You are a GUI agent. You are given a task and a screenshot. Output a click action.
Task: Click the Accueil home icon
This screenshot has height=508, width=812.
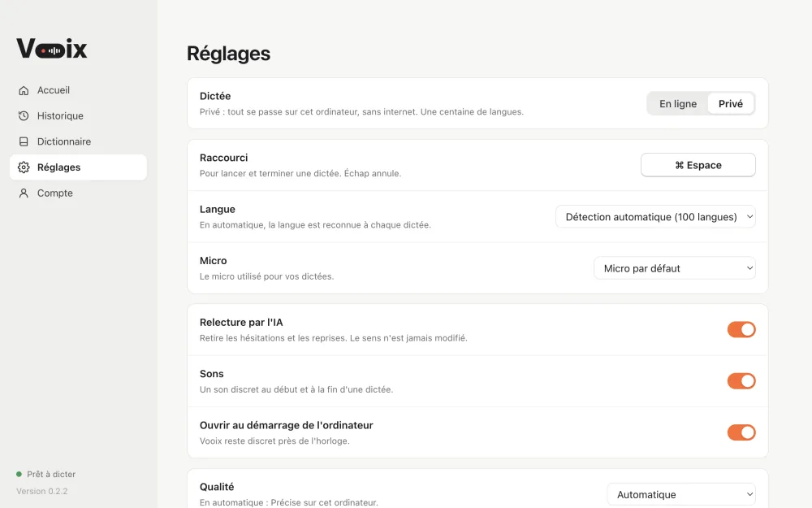pyautogui.click(x=24, y=90)
